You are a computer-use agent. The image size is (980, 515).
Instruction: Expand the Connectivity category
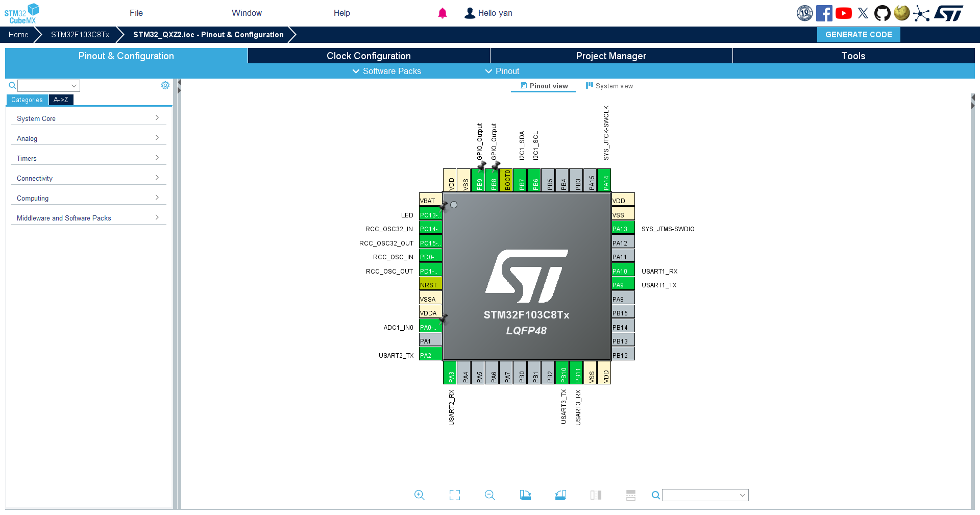pos(89,178)
